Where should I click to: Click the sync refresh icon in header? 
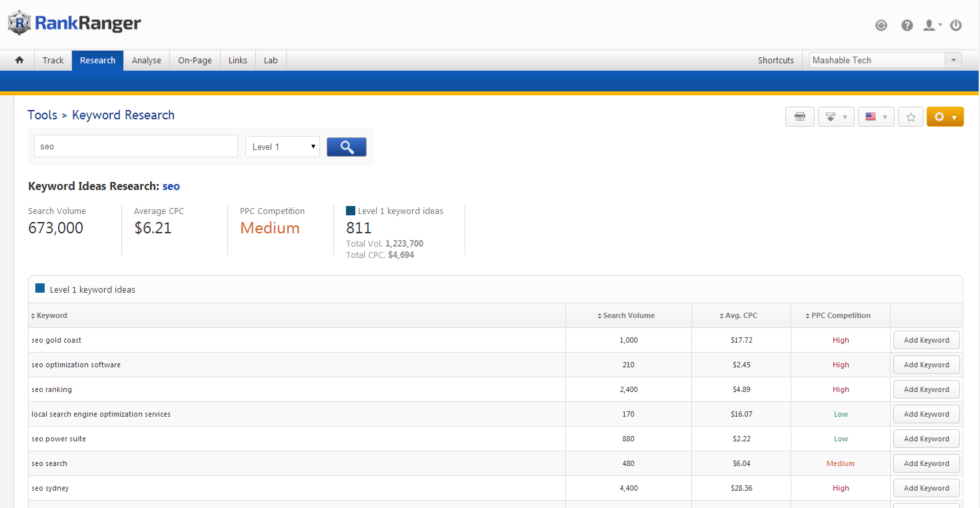881,25
